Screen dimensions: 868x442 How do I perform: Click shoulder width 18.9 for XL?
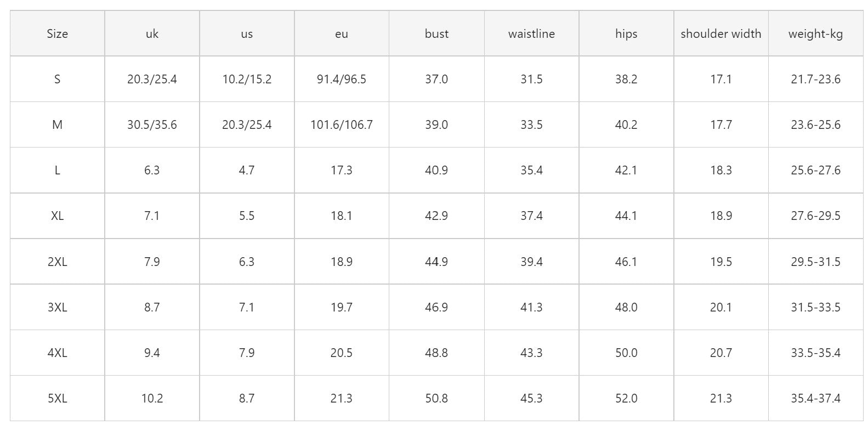(x=721, y=216)
